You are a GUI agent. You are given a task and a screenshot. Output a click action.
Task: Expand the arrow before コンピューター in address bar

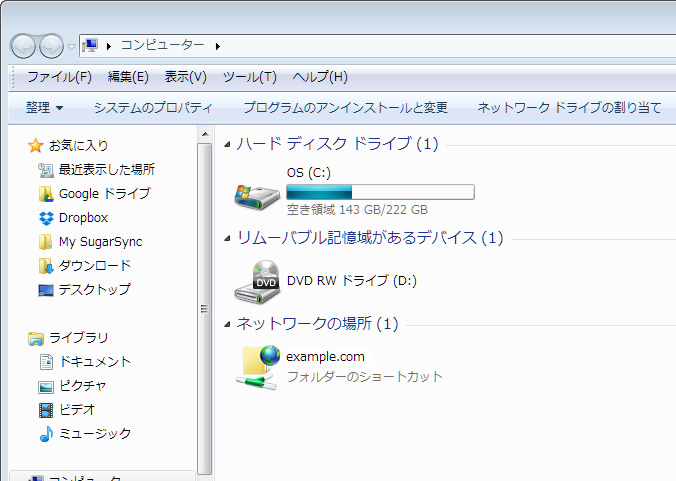tap(109, 46)
